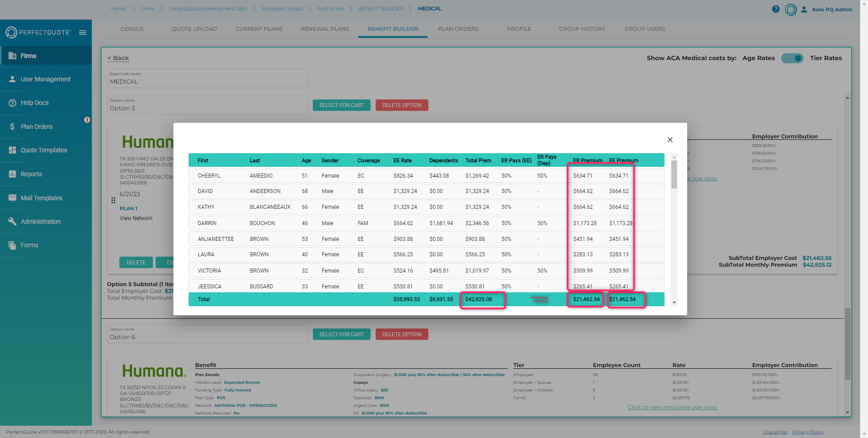The height and width of the screenshot is (438, 868).
Task: Click the down arrow of popup table scrollbar
Action: click(x=674, y=302)
